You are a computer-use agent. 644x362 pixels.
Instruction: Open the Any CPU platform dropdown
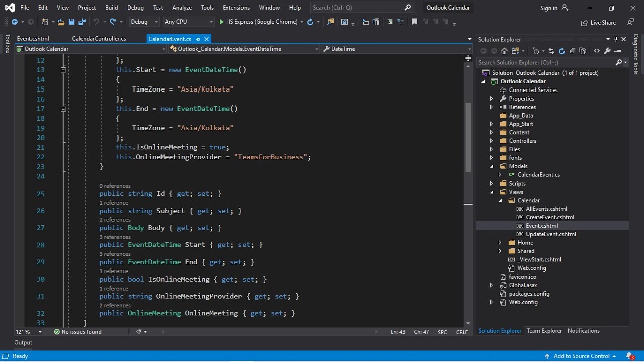(x=189, y=22)
